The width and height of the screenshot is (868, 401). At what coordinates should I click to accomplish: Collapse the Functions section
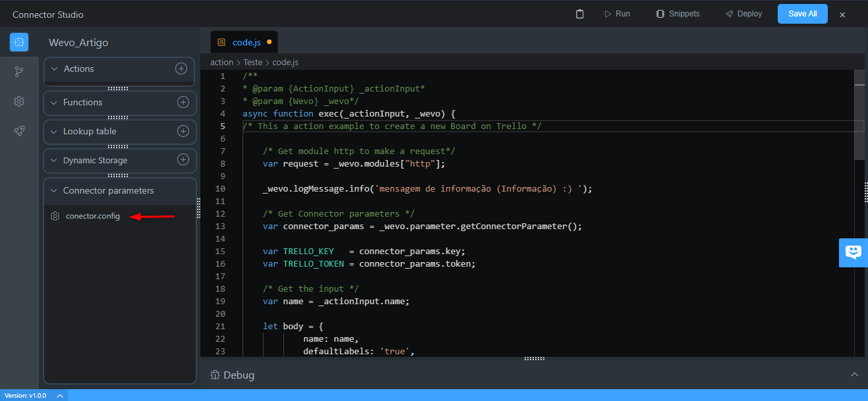[x=54, y=102]
